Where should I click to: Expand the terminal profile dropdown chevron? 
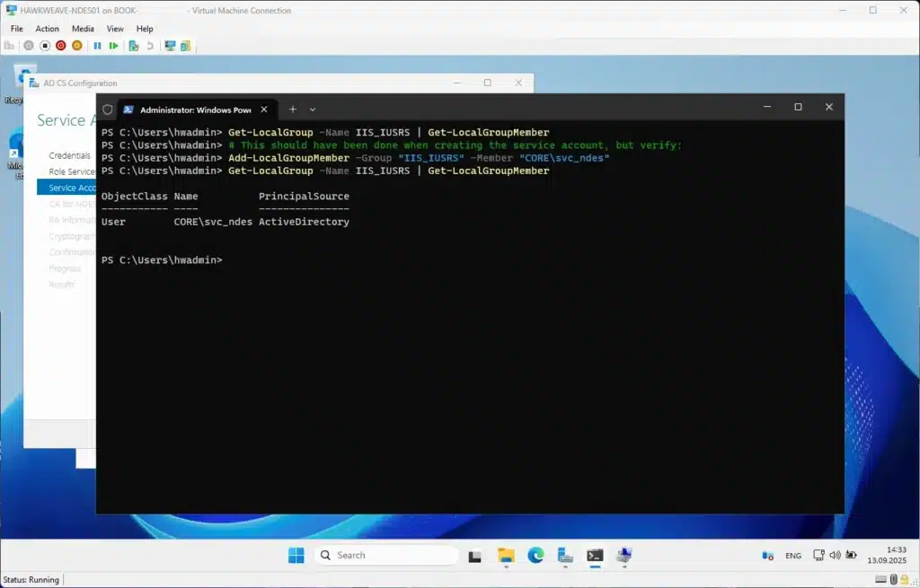pyautogui.click(x=313, y=109)
